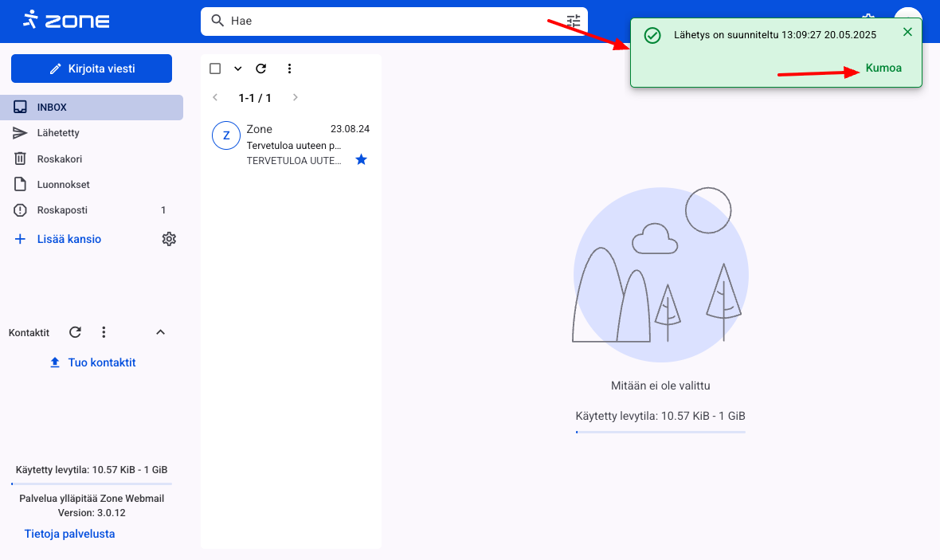Open the Lähetetty folder
The image size is (940, 560).
click(58, 133)
